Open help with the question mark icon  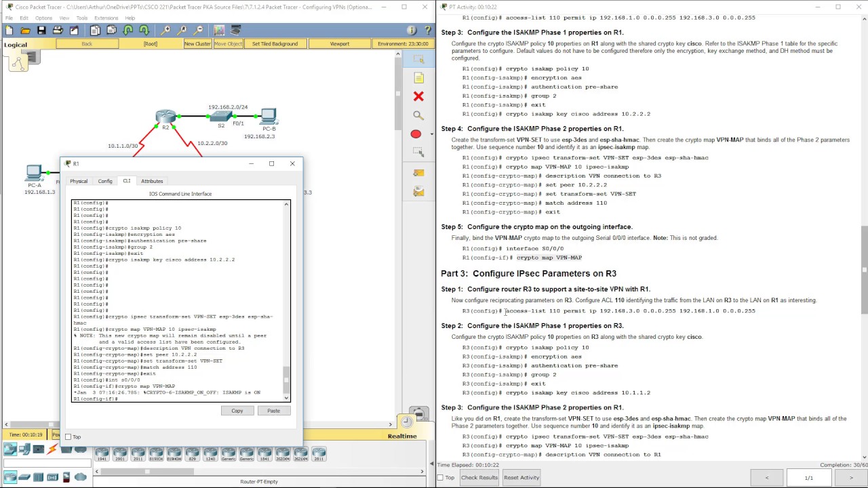(x=428, y=30)
